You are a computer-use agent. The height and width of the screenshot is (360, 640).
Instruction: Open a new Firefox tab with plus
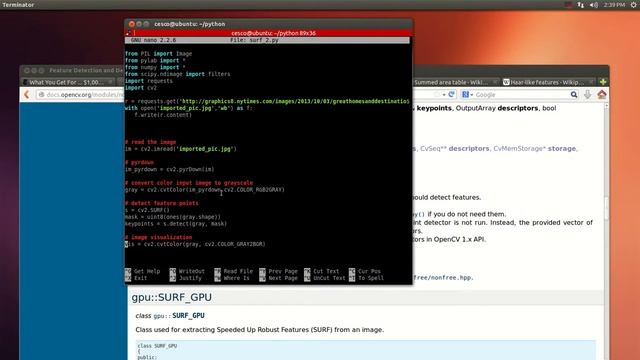click(x=603, y=82)
